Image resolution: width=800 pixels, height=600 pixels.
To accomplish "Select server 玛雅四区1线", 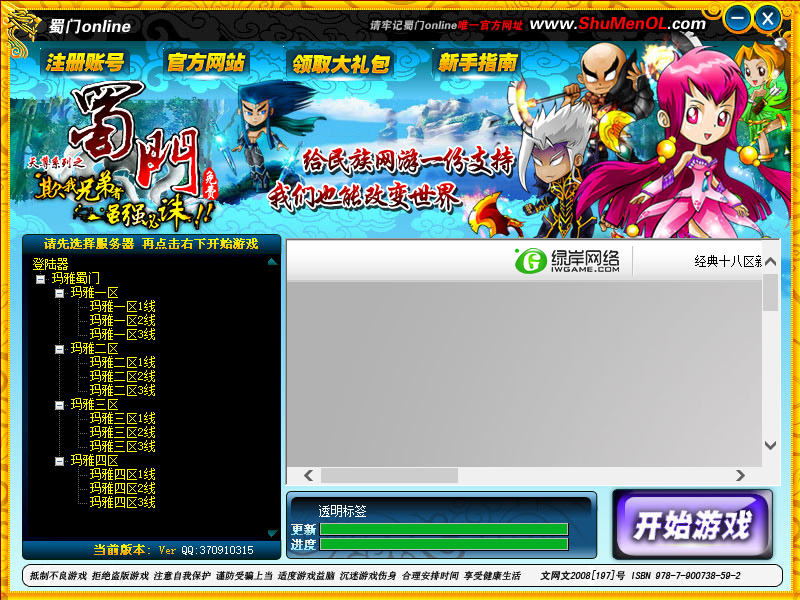I will pos(122,474).
